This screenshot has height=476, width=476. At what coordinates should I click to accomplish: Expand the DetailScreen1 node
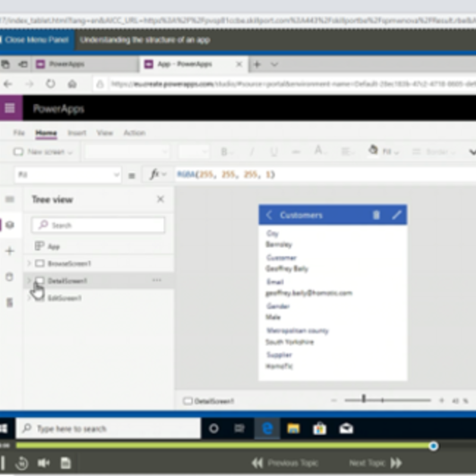point(29,280)
